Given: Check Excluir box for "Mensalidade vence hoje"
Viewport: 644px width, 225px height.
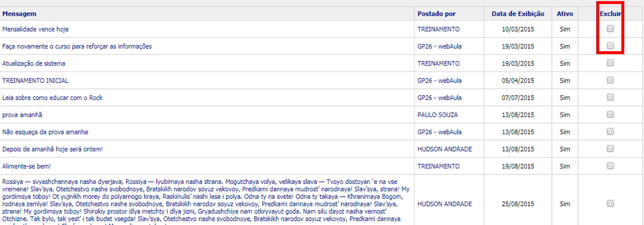Looking at the screenshot, I should (610, 29).
